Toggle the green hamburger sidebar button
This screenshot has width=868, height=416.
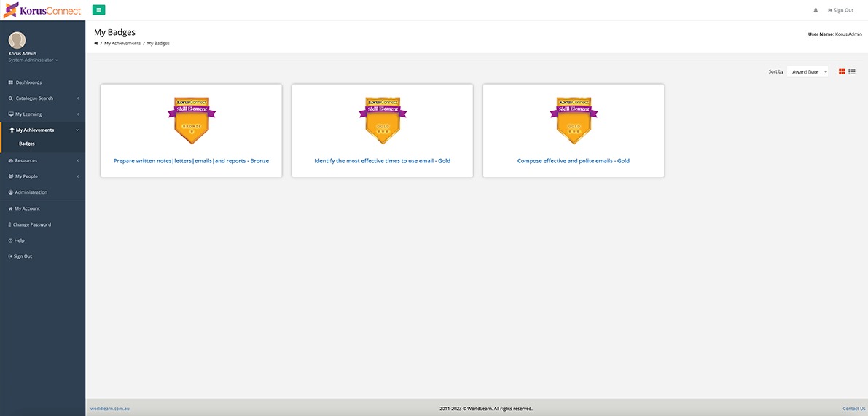[98, 10]
